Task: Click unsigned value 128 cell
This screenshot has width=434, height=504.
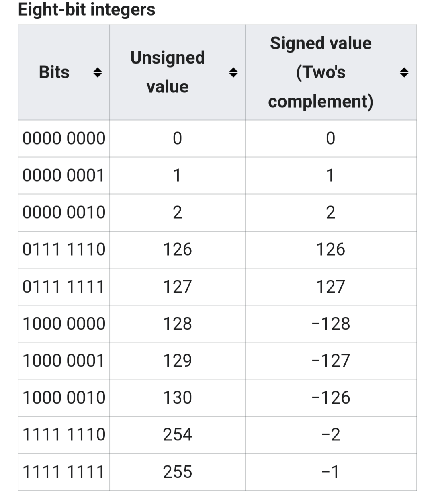Action: (177, 324)
